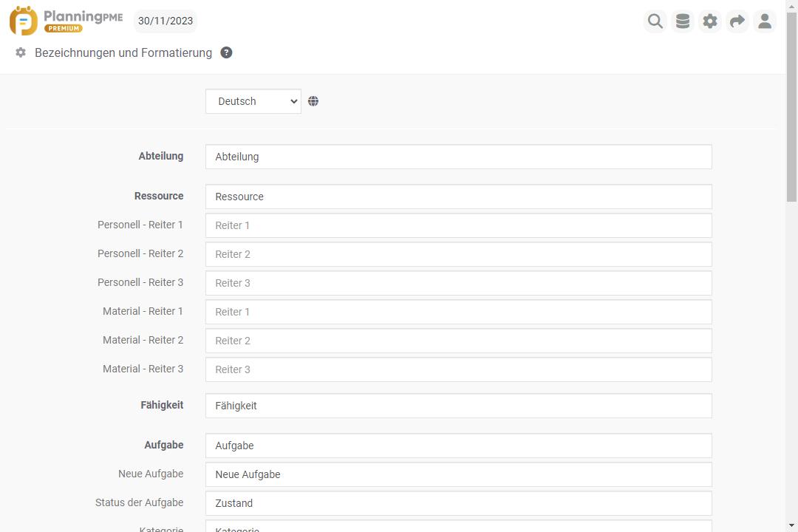Edit the Status der Aufgabe field

point(458,503)
